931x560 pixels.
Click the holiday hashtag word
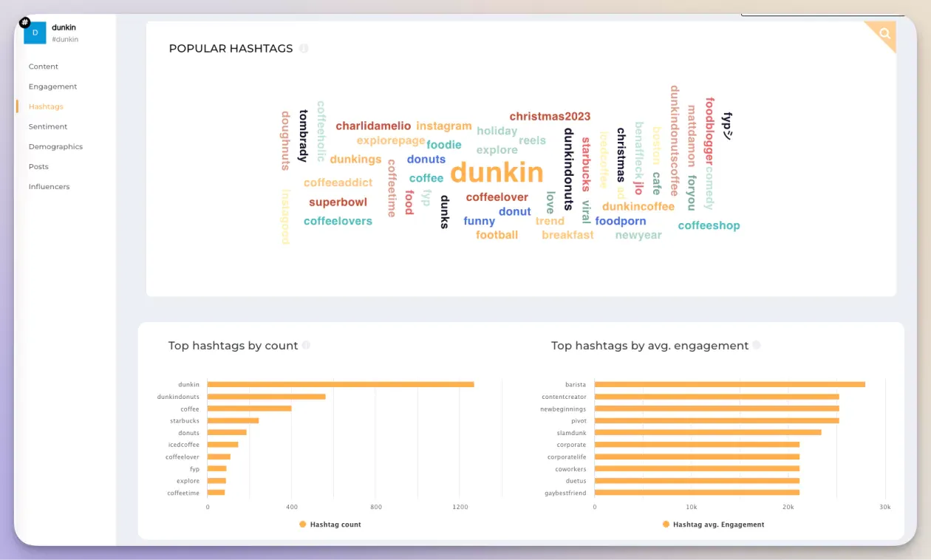[x=497, y=131]
